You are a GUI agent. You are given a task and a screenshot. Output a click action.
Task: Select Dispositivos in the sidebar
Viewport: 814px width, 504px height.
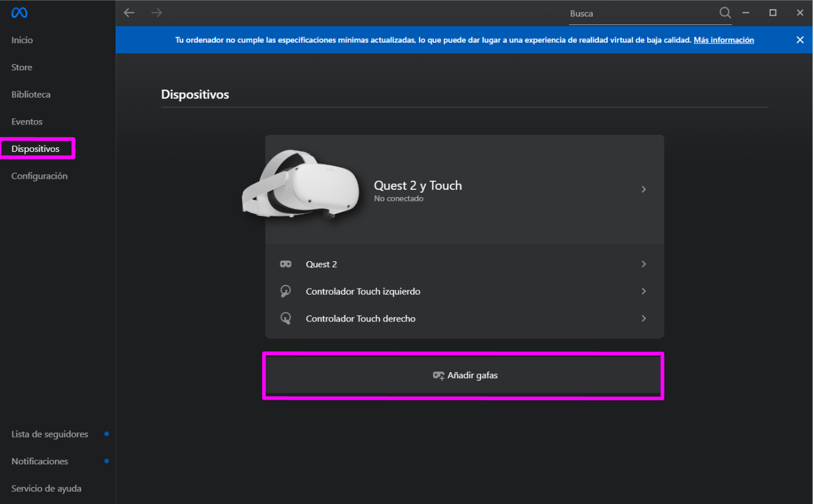[35, 149]
